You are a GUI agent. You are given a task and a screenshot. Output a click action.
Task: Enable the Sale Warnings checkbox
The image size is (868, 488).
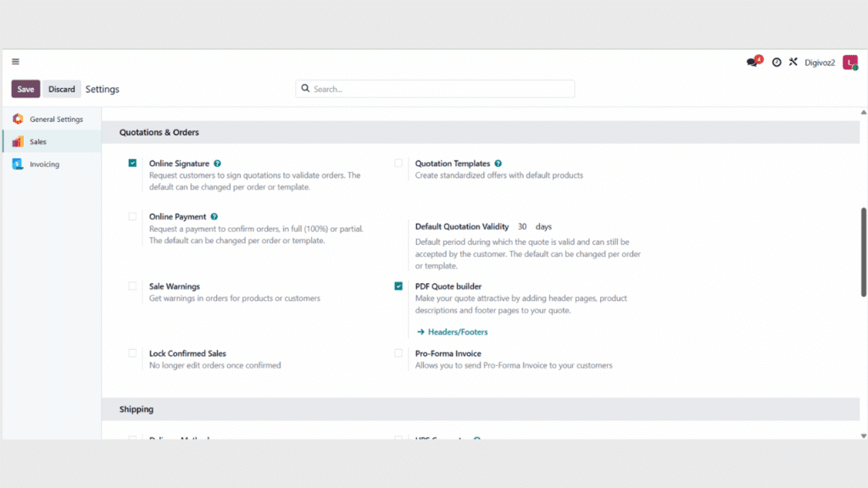132,286
